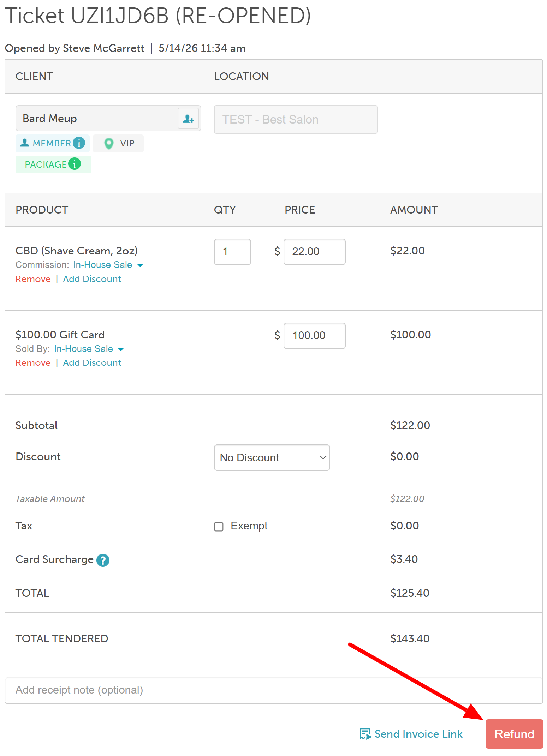547x756 pixels.
Task: Expand the Commission In-House Sale dropdown
Action: tap(140, 265)
